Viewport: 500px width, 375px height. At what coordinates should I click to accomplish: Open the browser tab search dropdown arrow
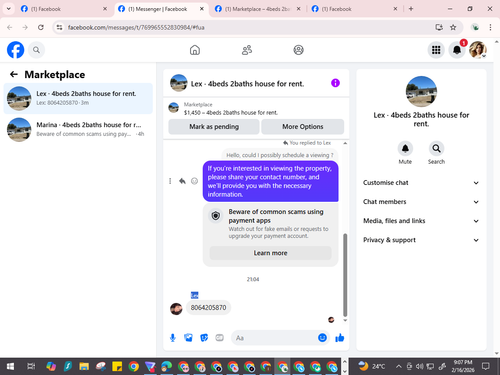9,9
